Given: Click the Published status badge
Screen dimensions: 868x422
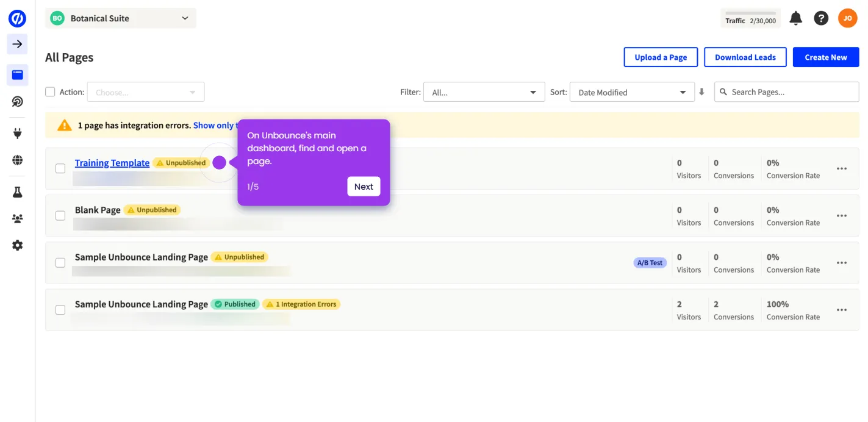Looking at the screenshot, I should click(x=235, y=304).
